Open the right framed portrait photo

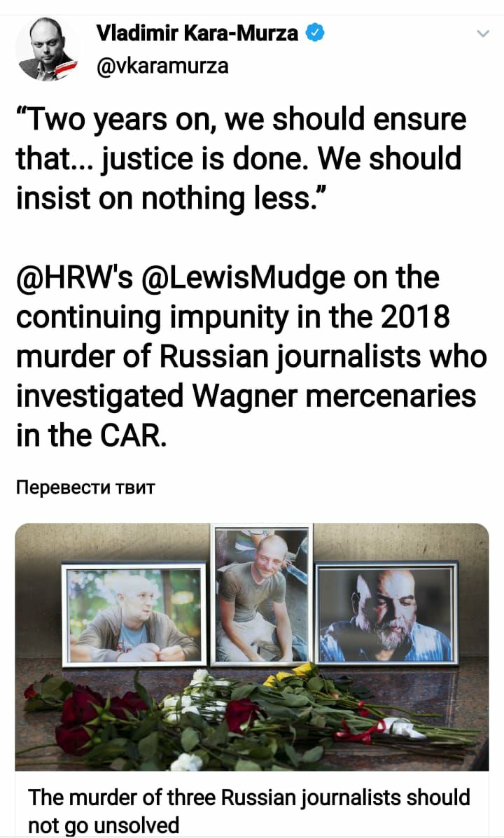tap(386, 613)
